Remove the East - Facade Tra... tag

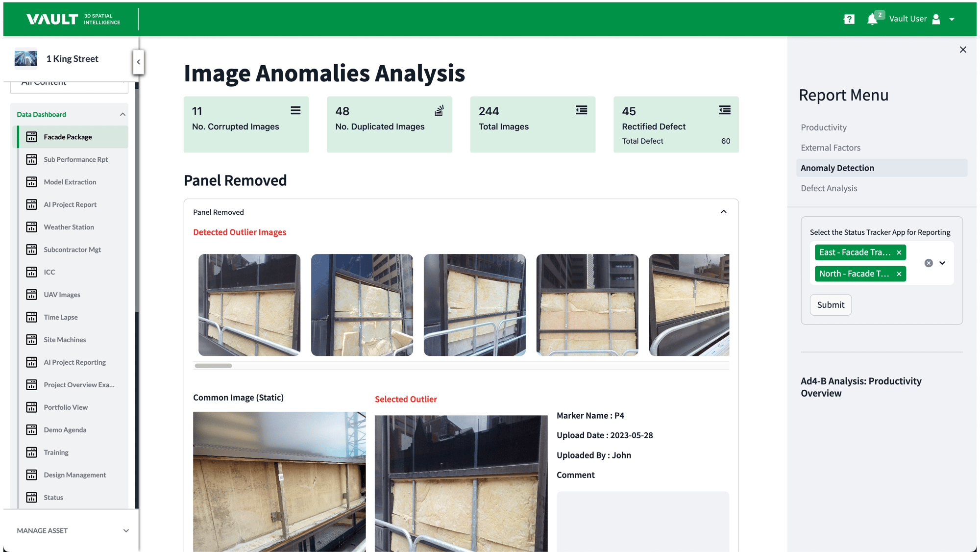click(899, 252)
